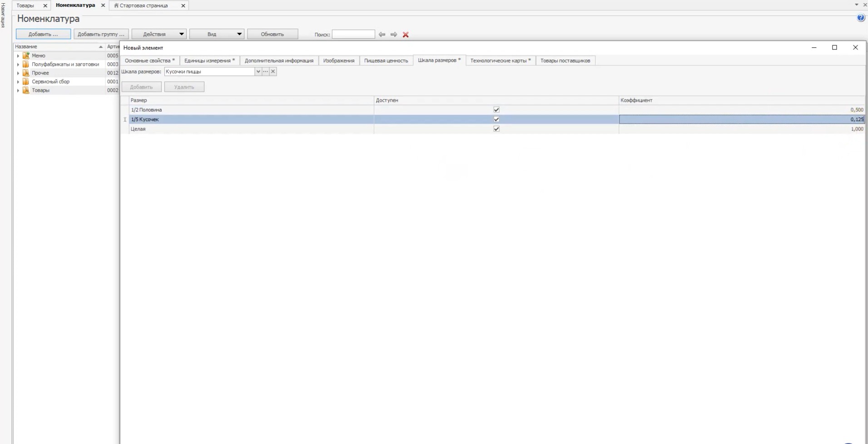Close the Номенклатура tab
Image resolution: width=868 pixels, height=444 pixels.
coord(103,5)
